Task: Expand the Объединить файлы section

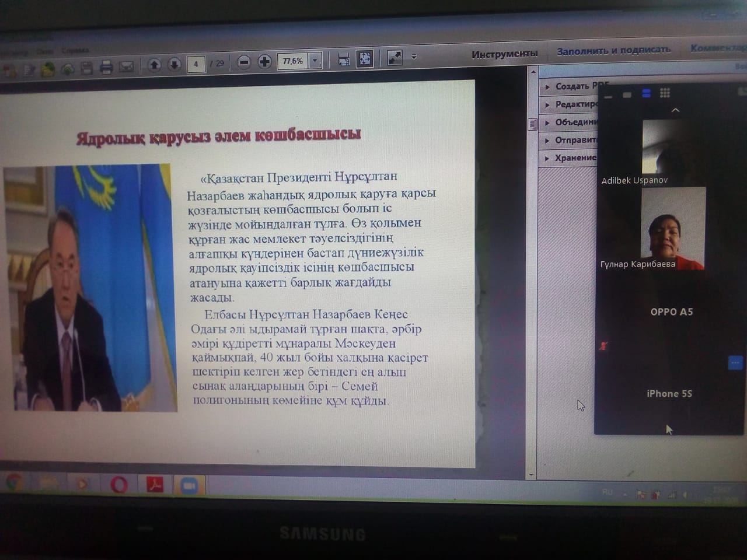Action: (x=575, y=122)
